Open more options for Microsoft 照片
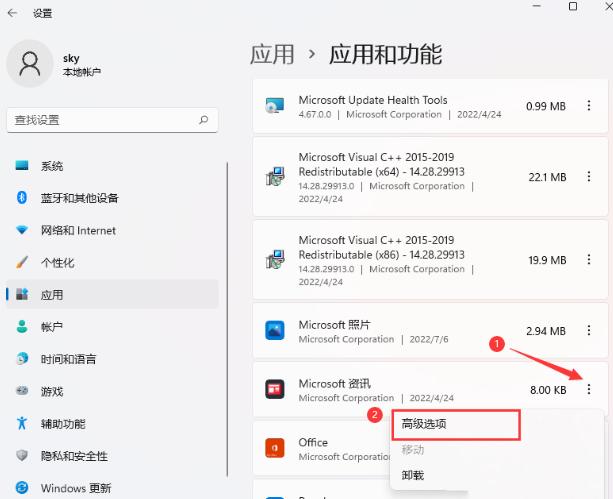 (589, 331)
